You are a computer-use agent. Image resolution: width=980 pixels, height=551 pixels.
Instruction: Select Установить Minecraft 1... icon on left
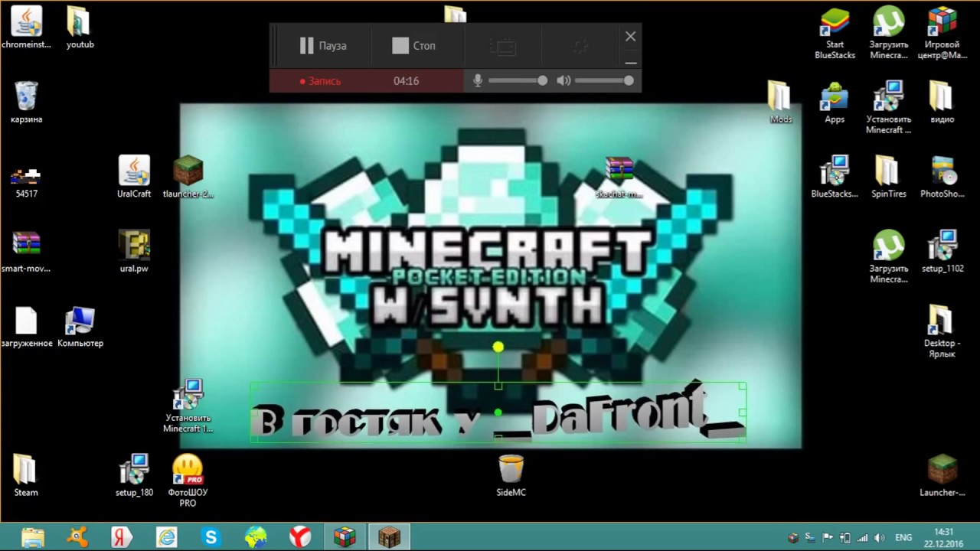[x=188, y=406]
